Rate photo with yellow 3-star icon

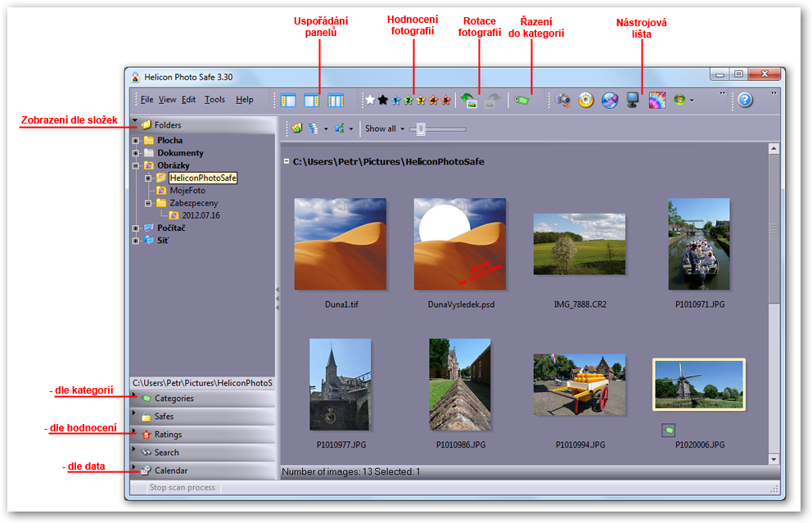[x=421, y=101]
